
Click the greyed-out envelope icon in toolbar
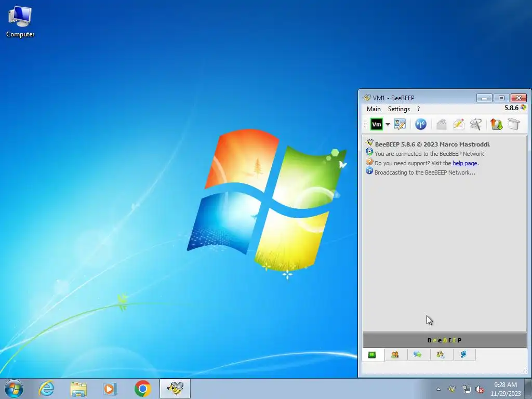click(441, 124)
